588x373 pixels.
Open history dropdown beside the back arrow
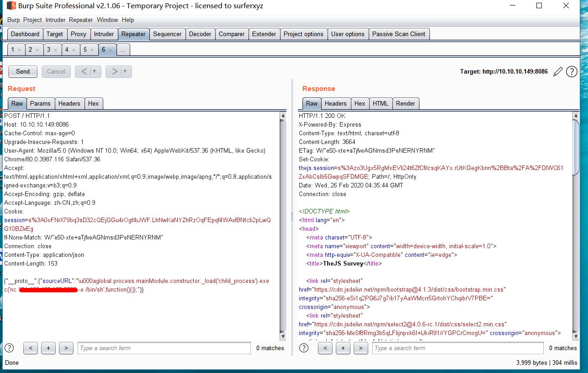click(95, 71)
